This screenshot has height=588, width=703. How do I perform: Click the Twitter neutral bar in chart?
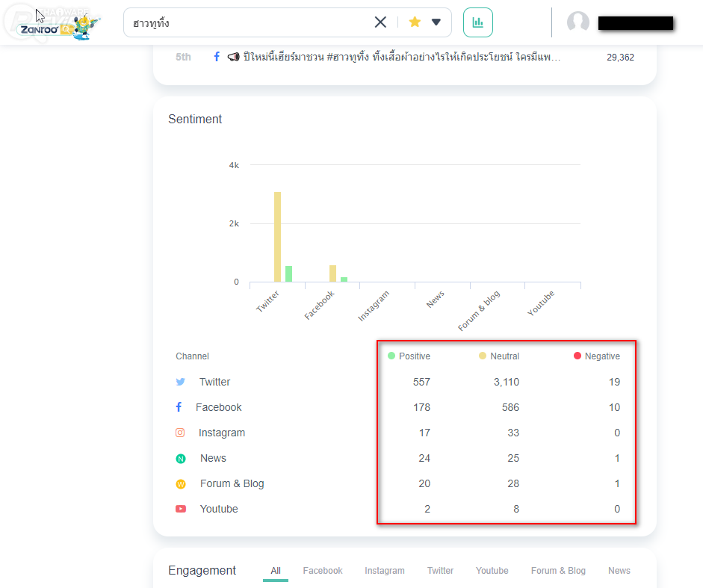click(277, 237)
